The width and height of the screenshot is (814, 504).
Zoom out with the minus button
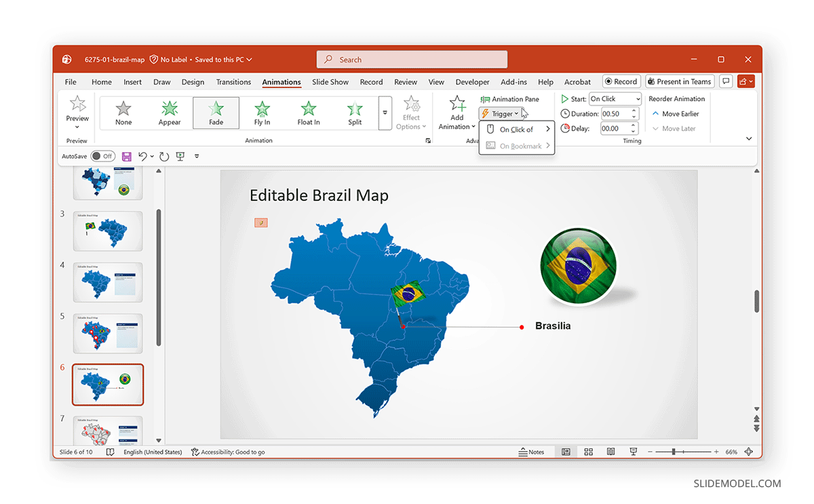pos(650,452)
